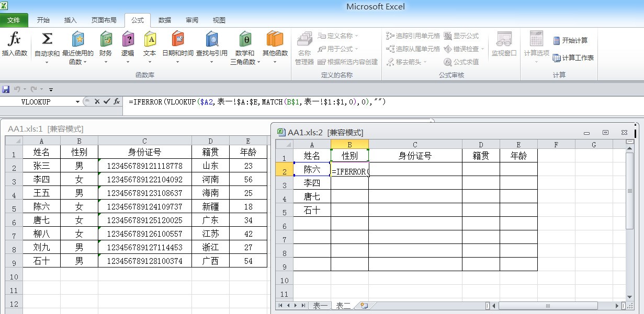Switch to the 表一 sheet tab
Viewport: 644px width, 314px height.
tap(320, 306)
